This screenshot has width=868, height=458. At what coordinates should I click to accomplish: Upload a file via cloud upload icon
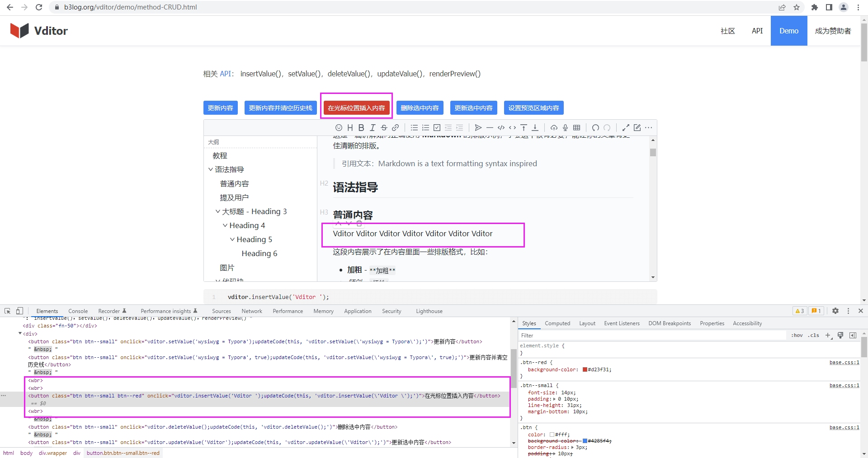point(554,128)
